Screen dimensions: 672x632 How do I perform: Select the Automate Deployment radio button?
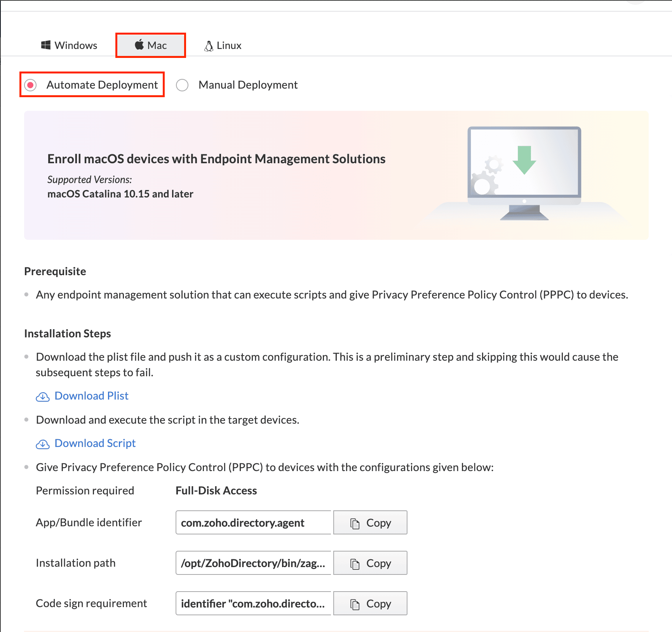[30, 85]
